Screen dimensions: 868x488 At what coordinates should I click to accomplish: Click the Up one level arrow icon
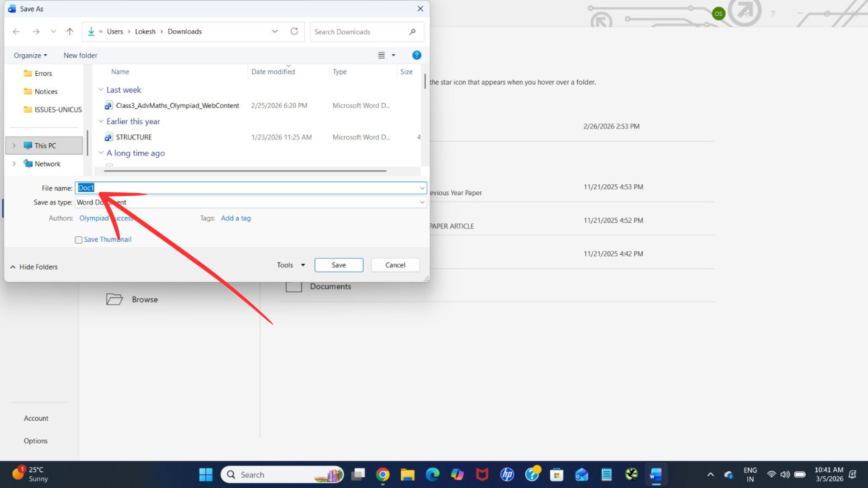point(70,32)
